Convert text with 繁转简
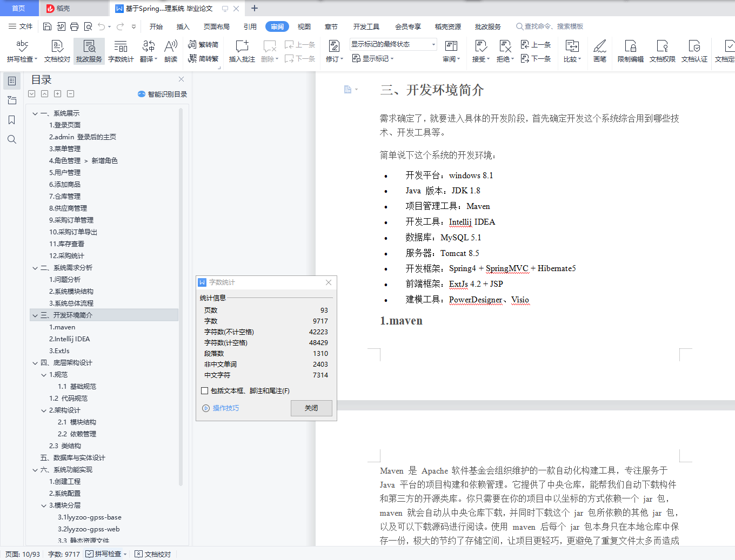This screenshot has height=560, width=735. click(x=203, y=45)
